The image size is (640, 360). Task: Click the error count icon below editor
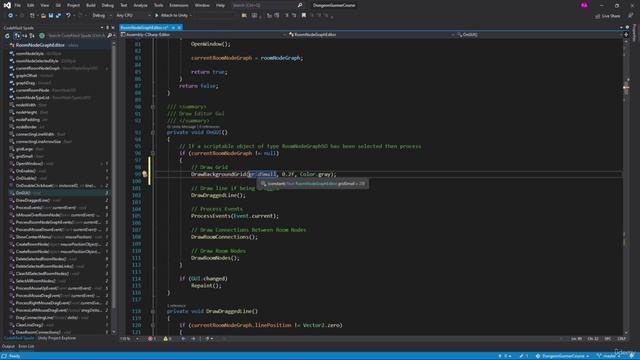click(x=150, y=338)
